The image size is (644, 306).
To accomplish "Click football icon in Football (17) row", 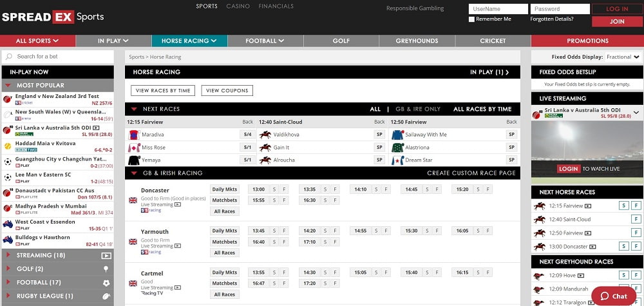I will tap(106, 283).
